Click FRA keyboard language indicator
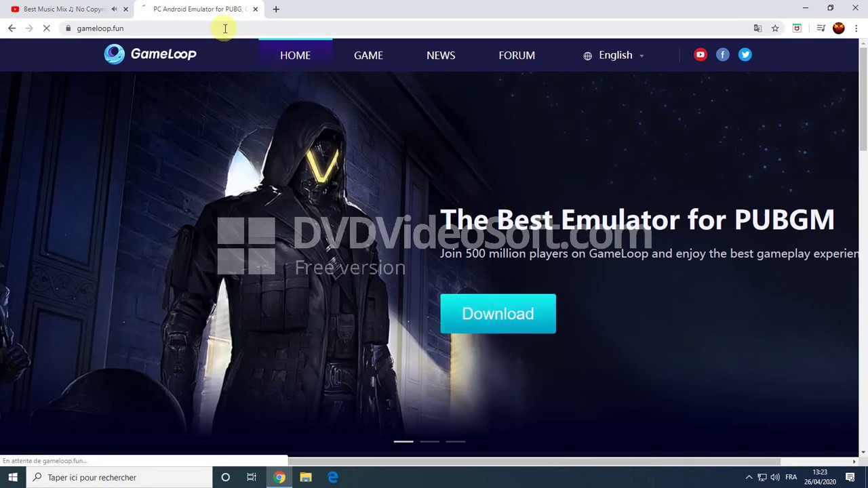Screen dimensions: 868x488 pyautogui.click(x=791, y=477)
